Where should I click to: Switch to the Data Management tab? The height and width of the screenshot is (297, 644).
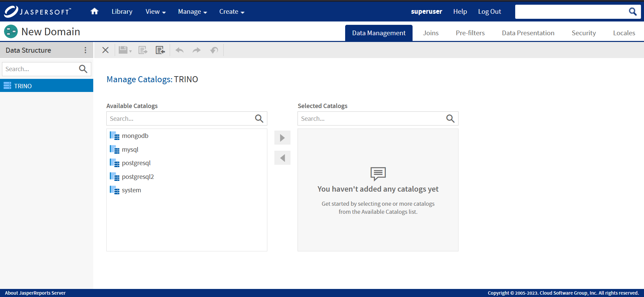379,33
